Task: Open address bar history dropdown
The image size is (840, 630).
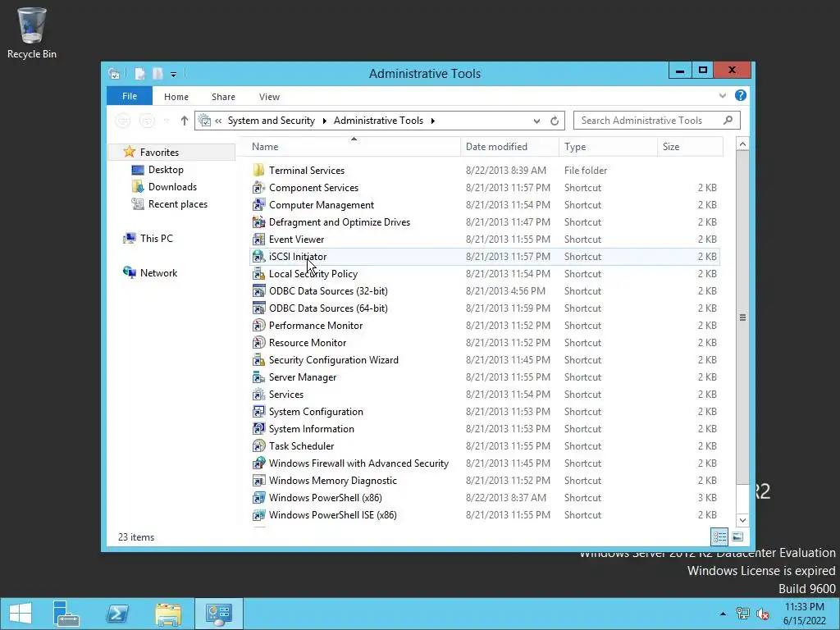Action: (x=536, y=121)
